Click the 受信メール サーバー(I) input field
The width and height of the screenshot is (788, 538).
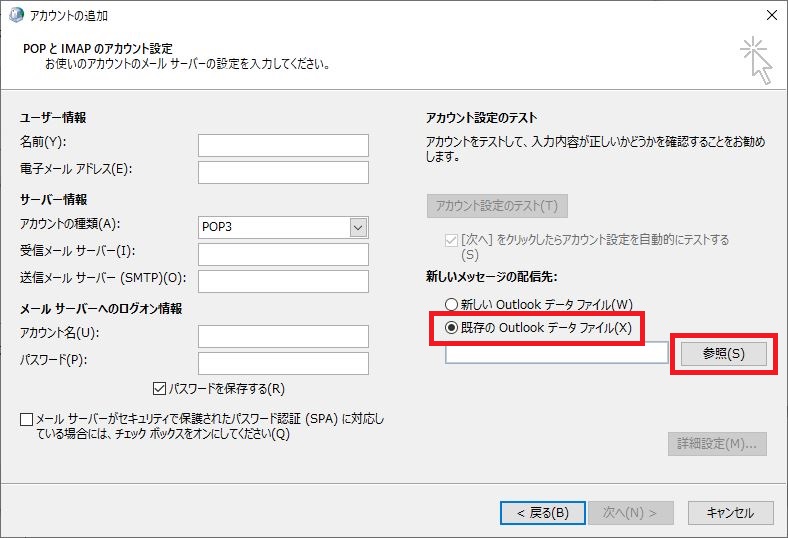[283, 254]
